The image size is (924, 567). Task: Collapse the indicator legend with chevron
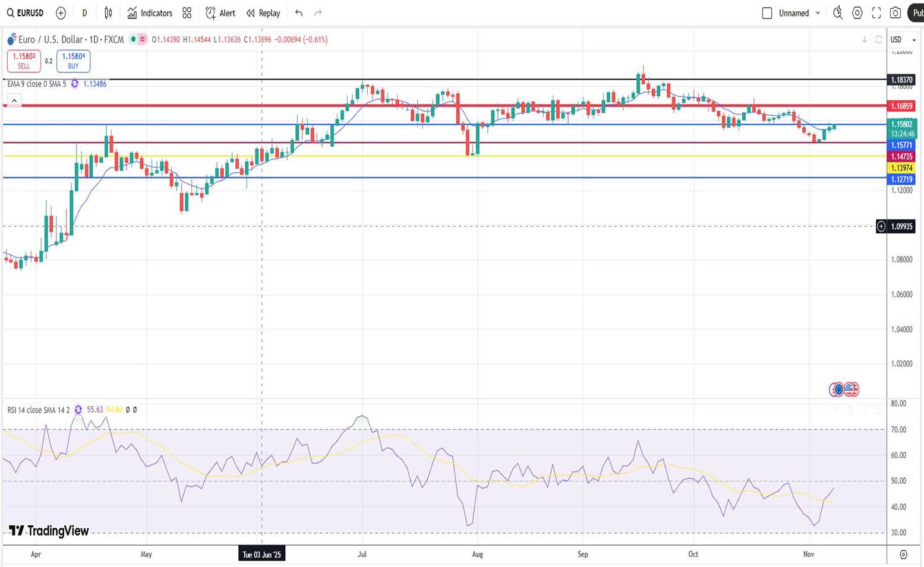14,101
